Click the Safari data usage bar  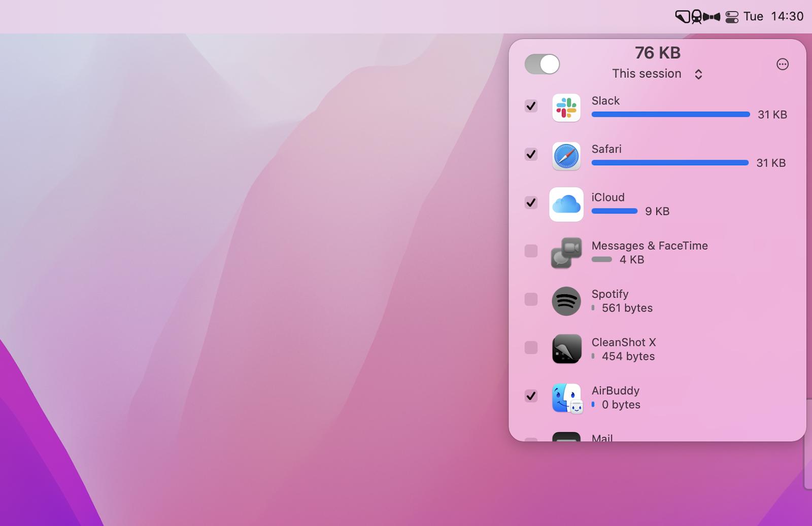[x=670, y=163]
